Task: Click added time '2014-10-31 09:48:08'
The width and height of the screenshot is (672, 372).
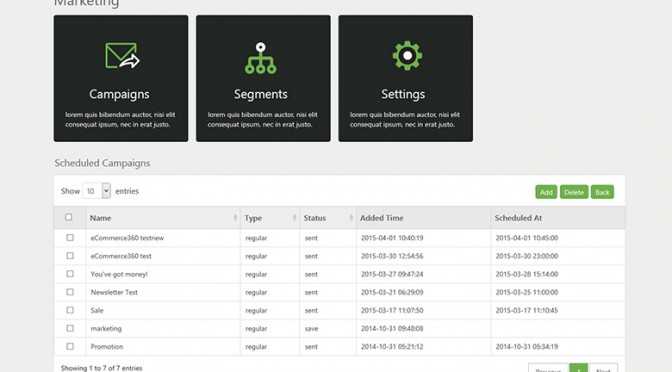Action: point(392,329)
